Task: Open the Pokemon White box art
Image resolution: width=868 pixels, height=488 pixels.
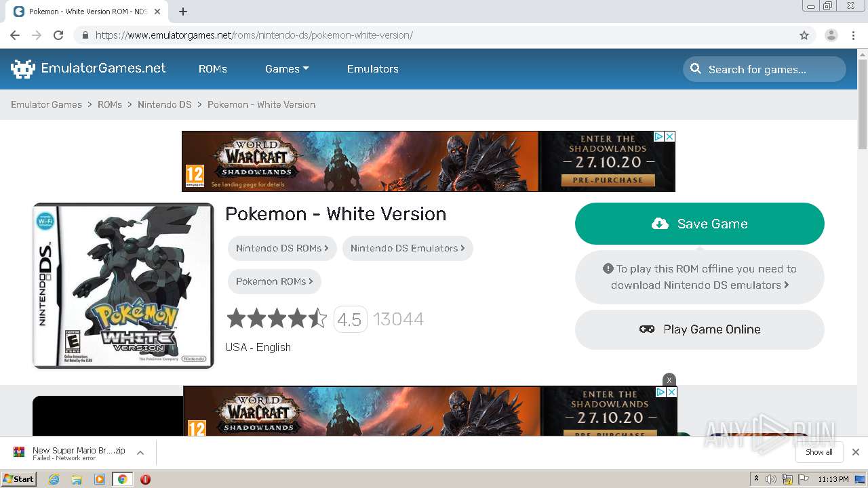Action: click(123, 285)
